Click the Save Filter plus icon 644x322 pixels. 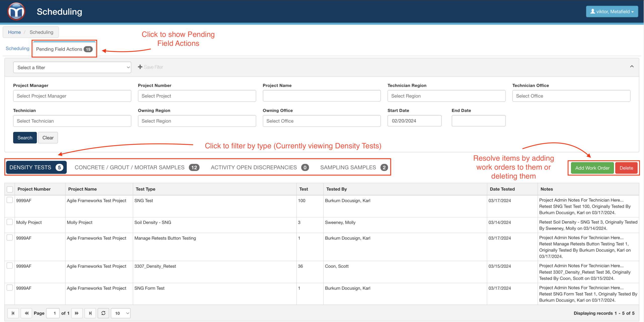click(140, 67)
